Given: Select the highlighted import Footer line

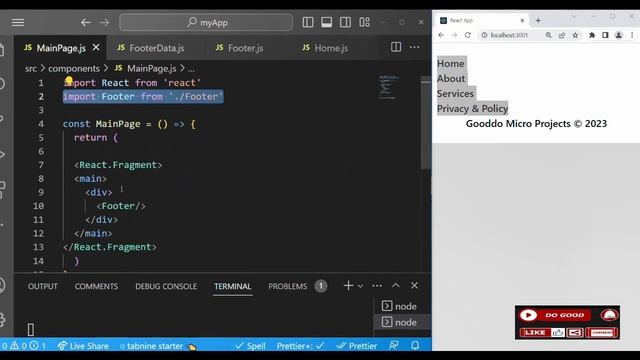Looking at the screenshot, I should click(x=143, y=97).
